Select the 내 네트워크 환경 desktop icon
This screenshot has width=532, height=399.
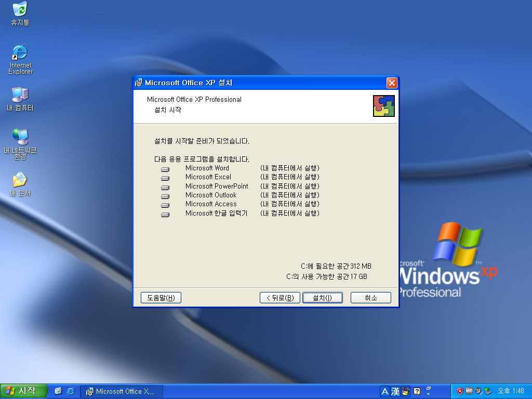(20, 144)
